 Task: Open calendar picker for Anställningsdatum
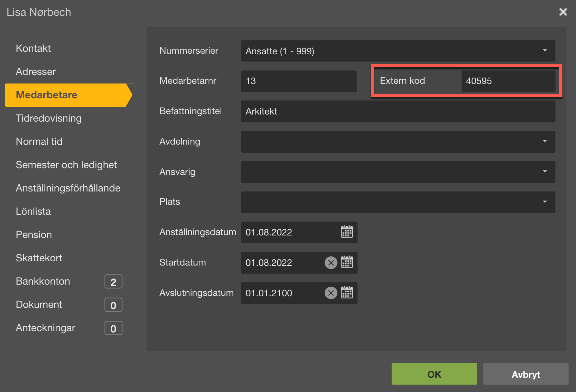coord(347,232)
